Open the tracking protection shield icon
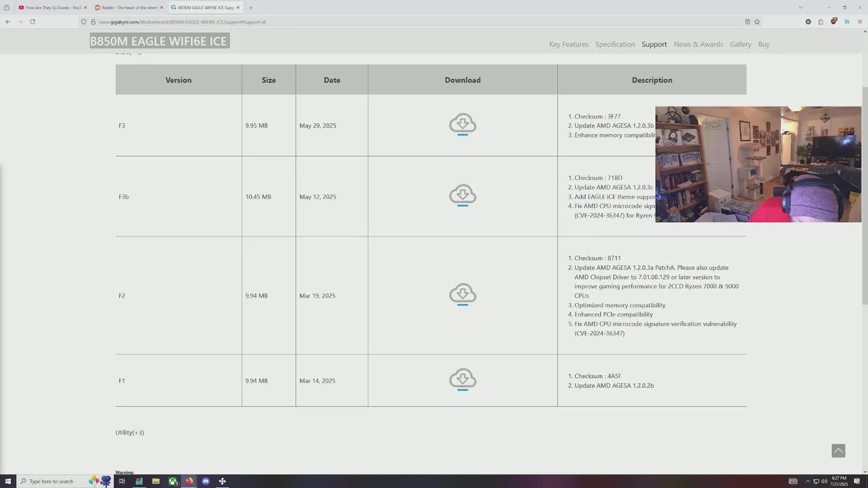Viewport: 868px width, 488px height. point(84,22)
